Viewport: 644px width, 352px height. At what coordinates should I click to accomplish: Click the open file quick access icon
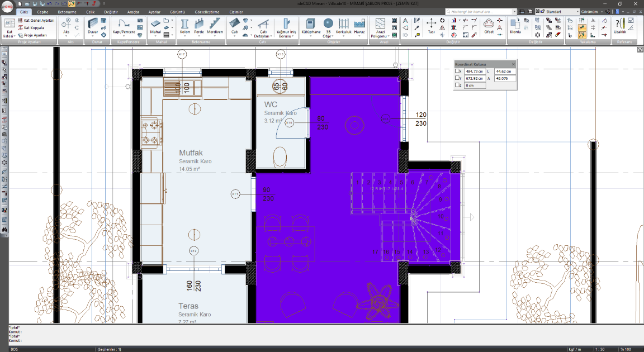click(x=27, y=4)
